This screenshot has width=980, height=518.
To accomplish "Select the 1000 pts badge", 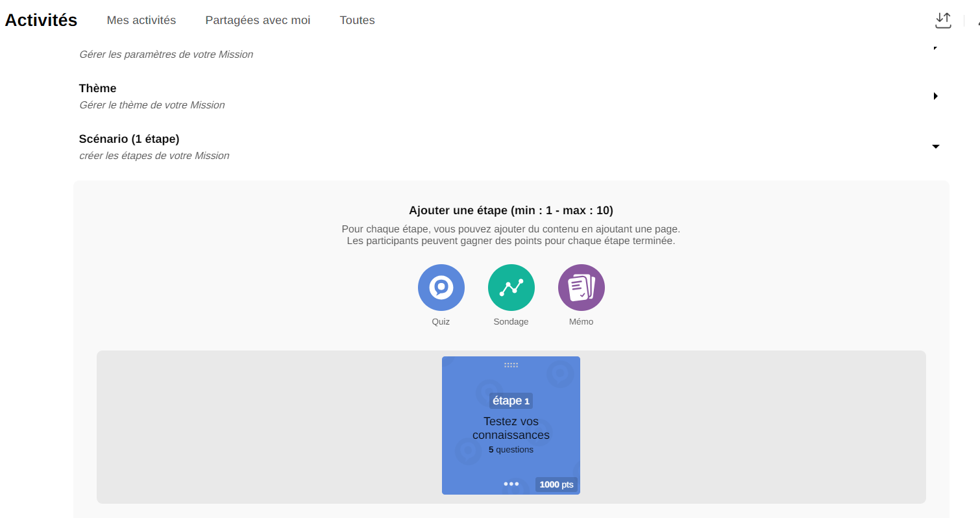I will click(556, 484).
